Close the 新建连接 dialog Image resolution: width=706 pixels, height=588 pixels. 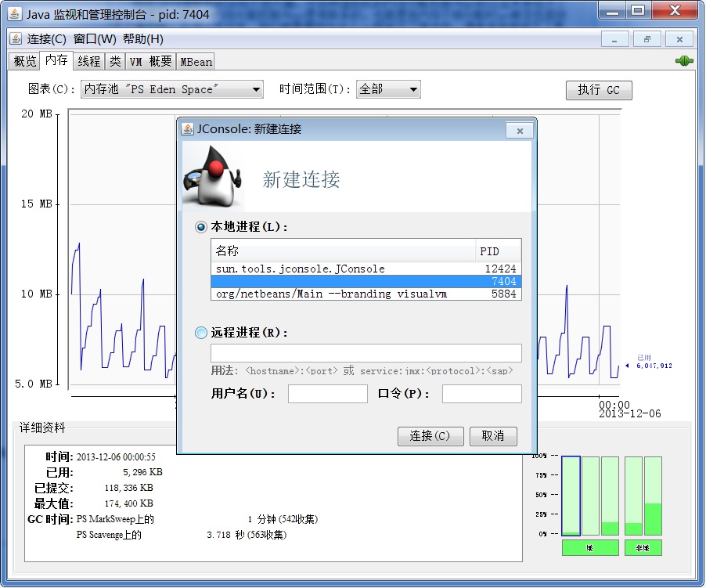tap(520, 131)
